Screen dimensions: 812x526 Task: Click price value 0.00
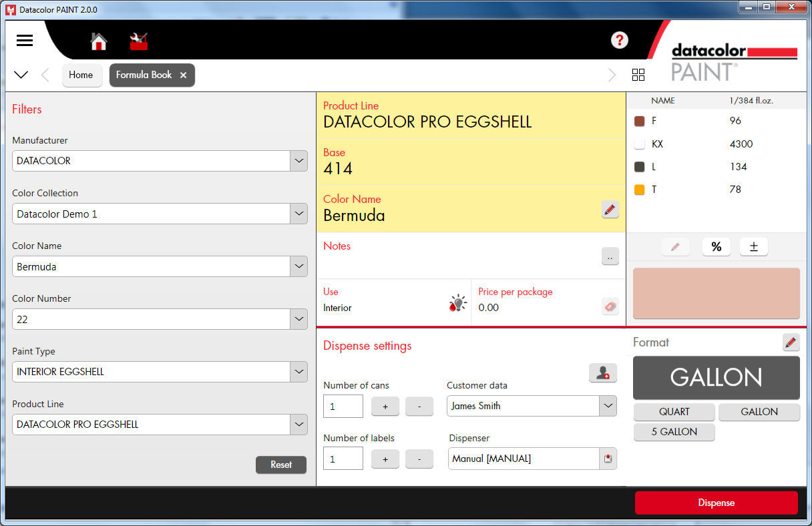pyautogui.click(x=489, y=308)
